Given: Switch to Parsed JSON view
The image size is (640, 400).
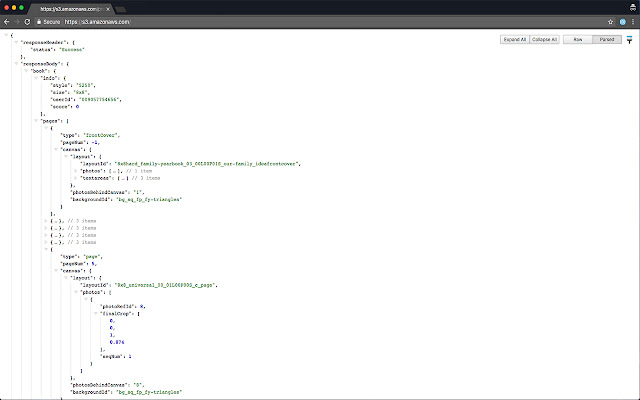Looking at the screenshot, I should (605, 40).
